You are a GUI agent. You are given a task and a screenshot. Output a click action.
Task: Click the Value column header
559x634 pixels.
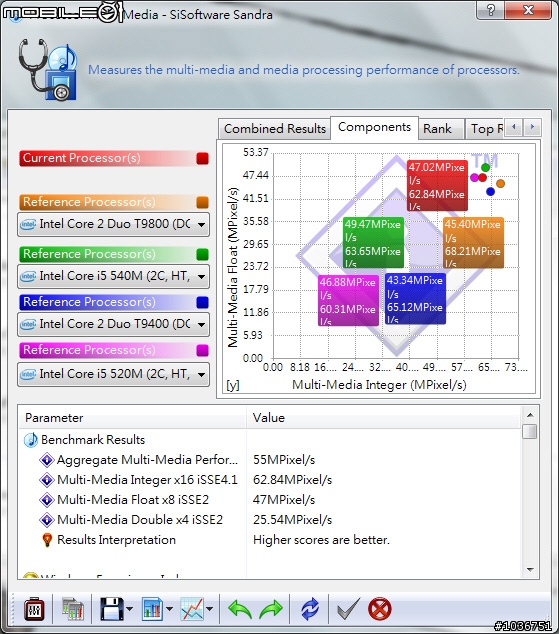[384, 418]
